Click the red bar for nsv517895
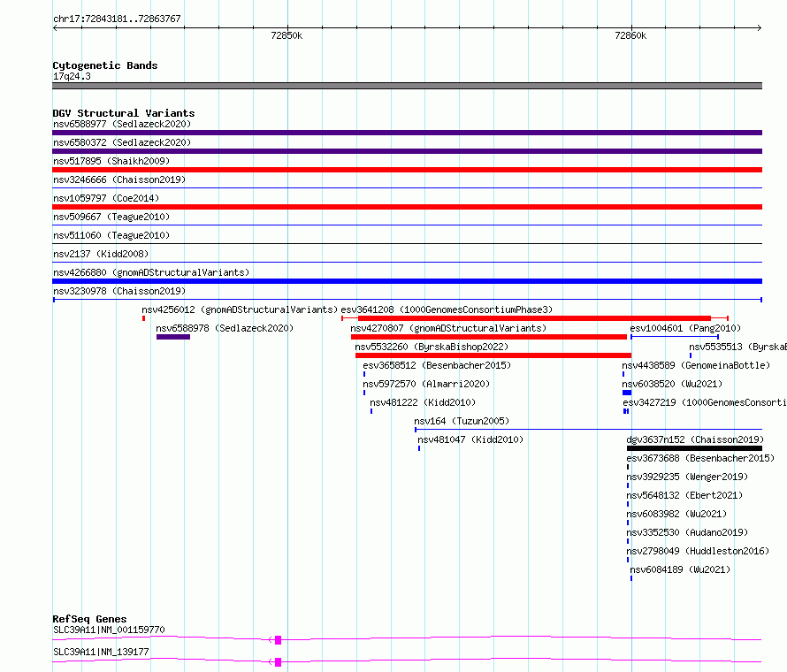This screenshot has height=672, width=787. (x=407, y=170)
